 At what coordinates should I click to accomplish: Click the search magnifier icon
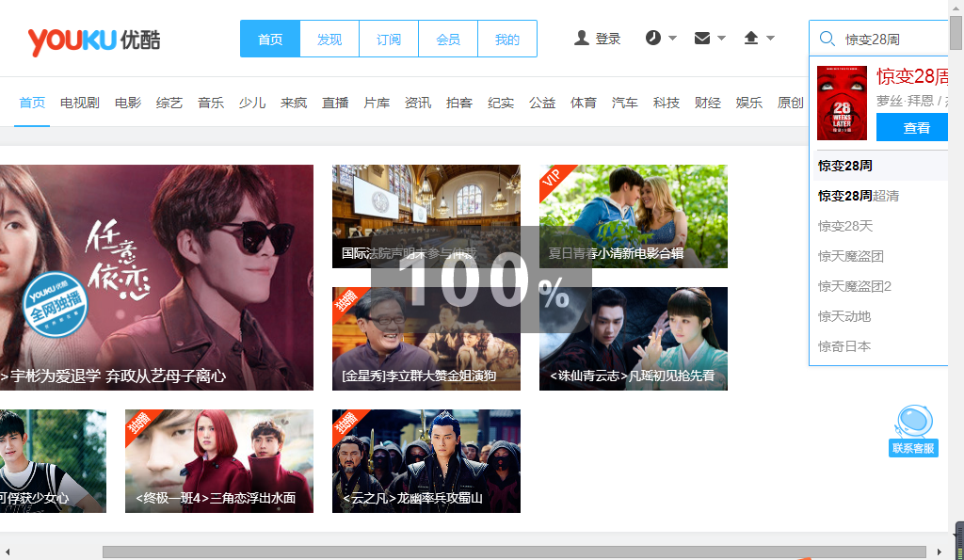coord(827,39)
